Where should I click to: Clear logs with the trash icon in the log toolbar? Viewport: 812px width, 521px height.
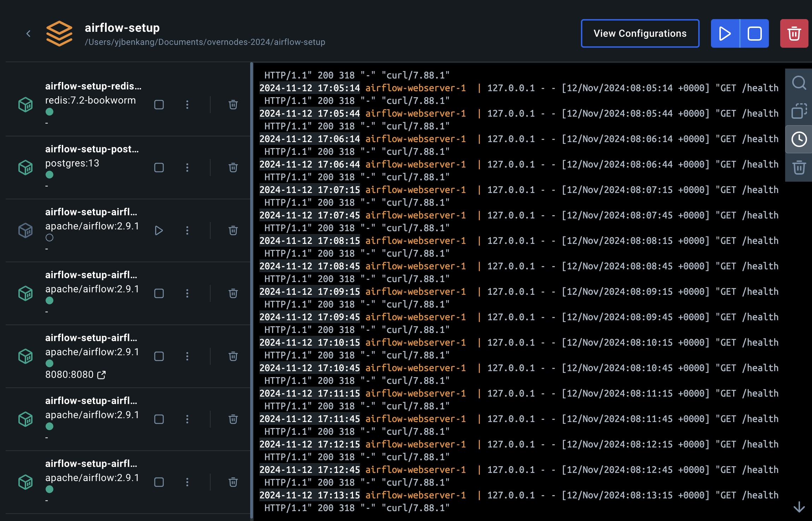tap(799, 167)
